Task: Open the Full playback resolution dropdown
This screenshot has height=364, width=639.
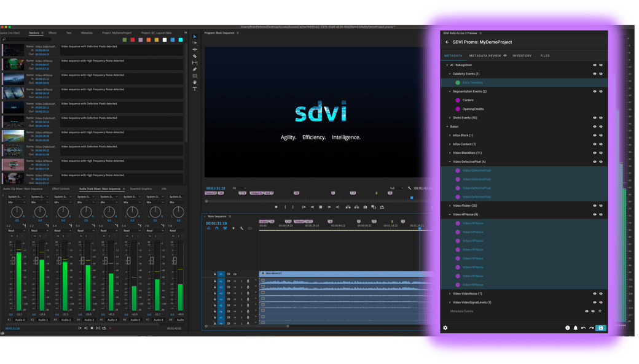Action: (396, 188)
